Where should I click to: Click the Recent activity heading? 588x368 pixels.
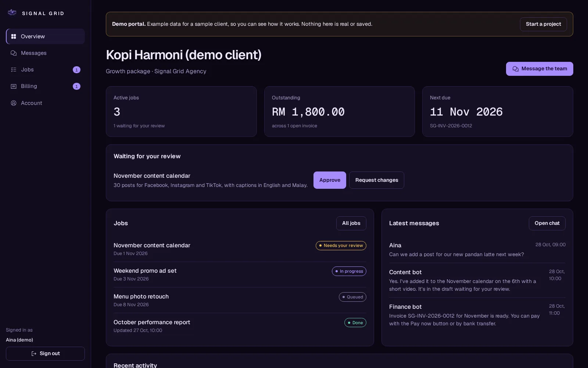click(135, 365)
